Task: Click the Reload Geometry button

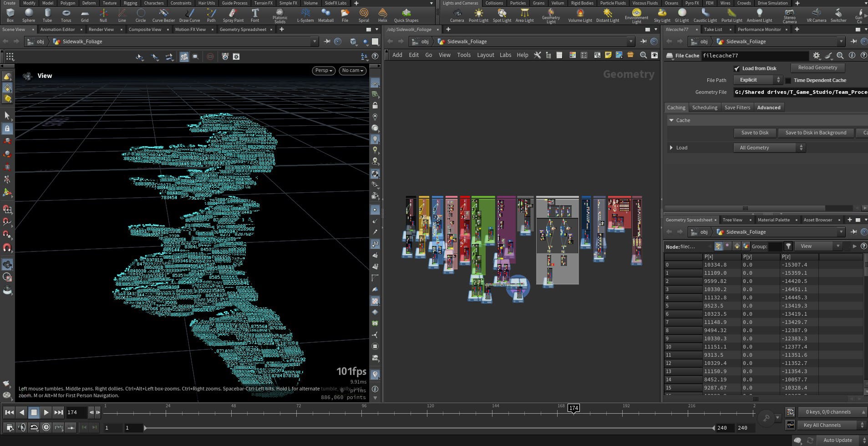Action: [817, 68]
